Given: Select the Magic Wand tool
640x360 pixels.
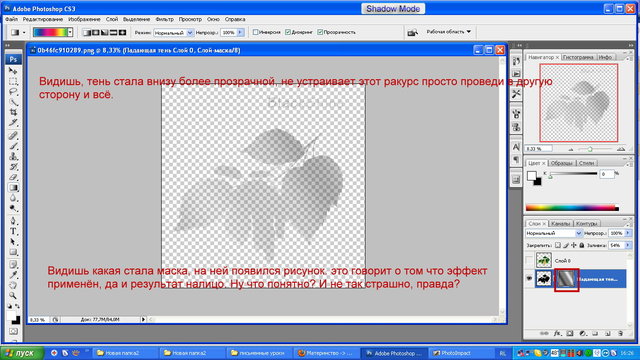Looking at the screenshot, I should (13, 102).
